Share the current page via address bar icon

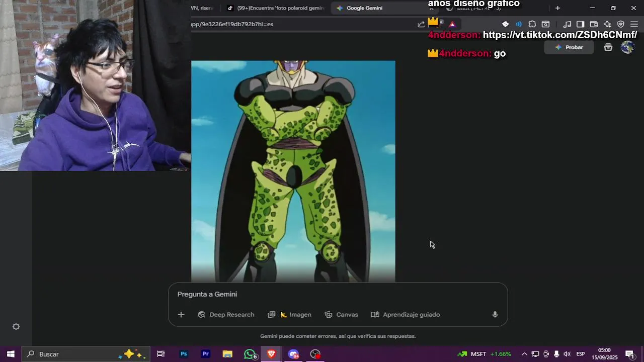421,24
